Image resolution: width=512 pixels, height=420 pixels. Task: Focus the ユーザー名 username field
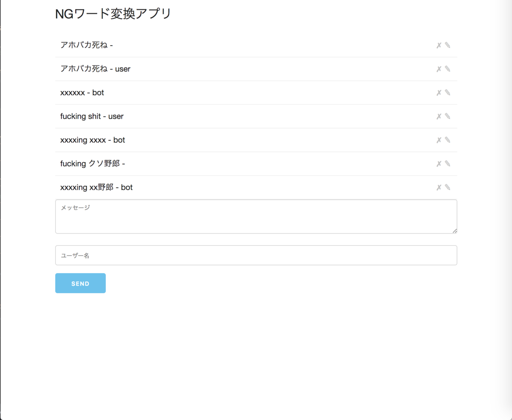[x=256, y=255]
